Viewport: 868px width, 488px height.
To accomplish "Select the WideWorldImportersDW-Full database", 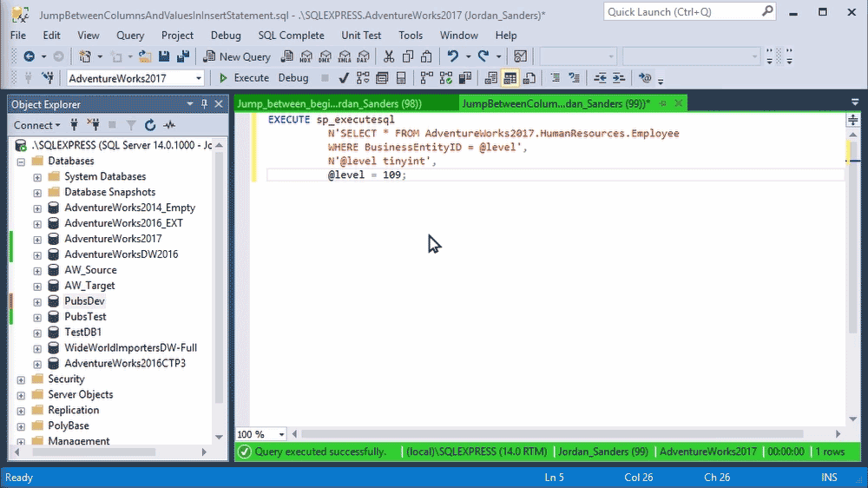I will (131, 348).
